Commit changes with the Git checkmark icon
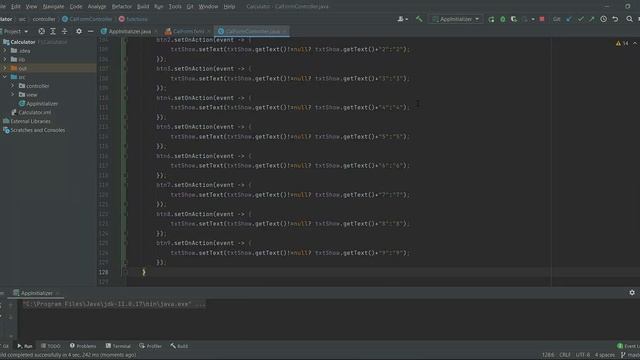This screenshot has width=640, height=360. (580, 19)
